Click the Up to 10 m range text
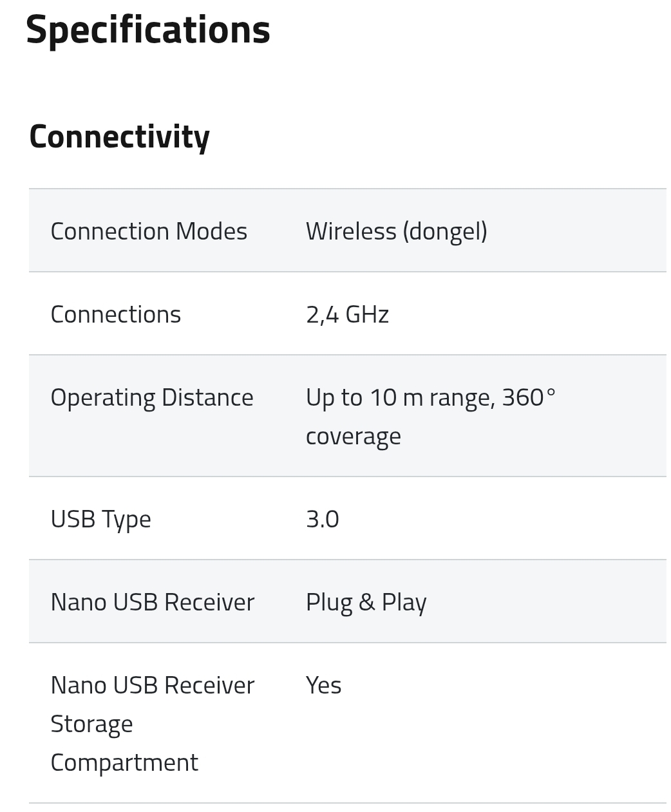Screen dimensions: 671x812 (399, 397)
